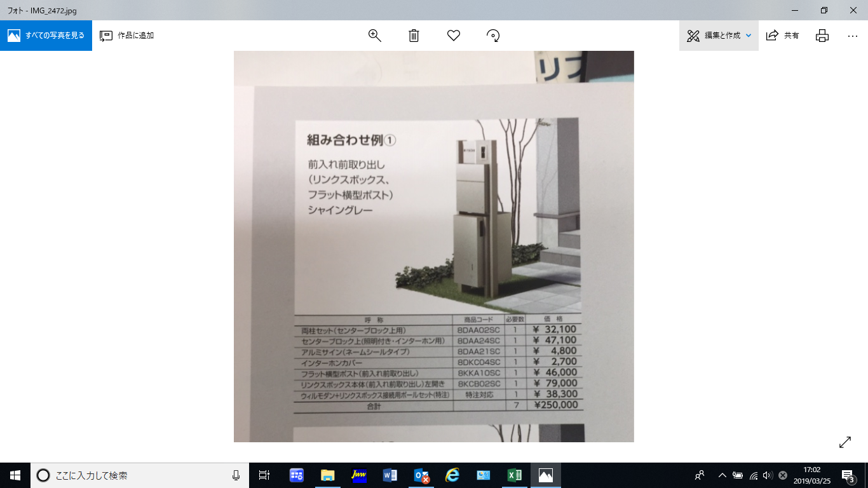Rotate the image using rotate icon
Screen dimensions: 868x488
coord(493,36)
